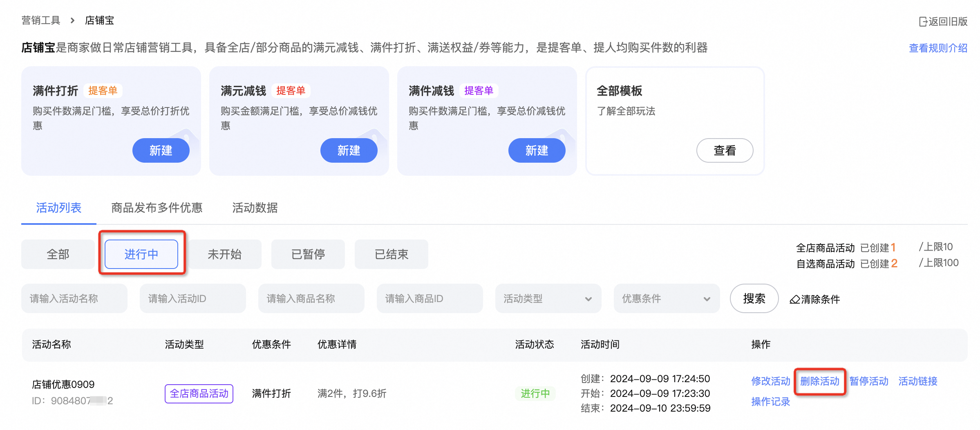The height and width of the screenshot is (430, 980).
Task: Create new 满件打折 activity
Action: [161, 150]
